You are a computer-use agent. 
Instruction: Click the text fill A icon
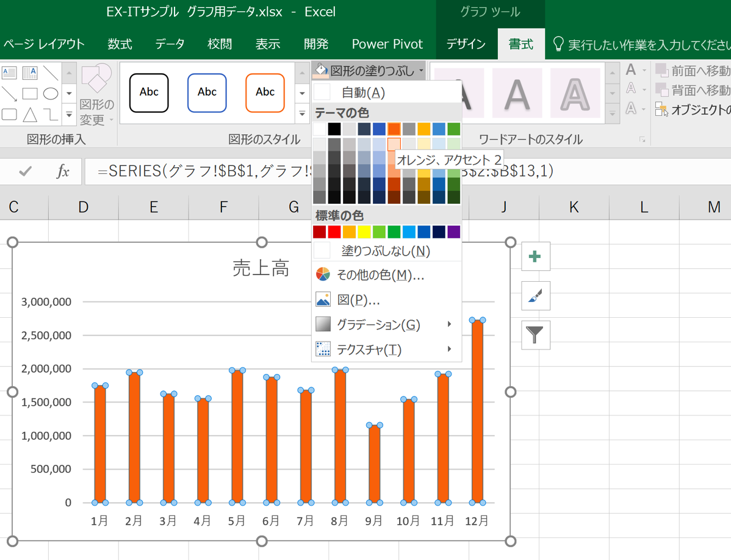(x=631, y=70)
